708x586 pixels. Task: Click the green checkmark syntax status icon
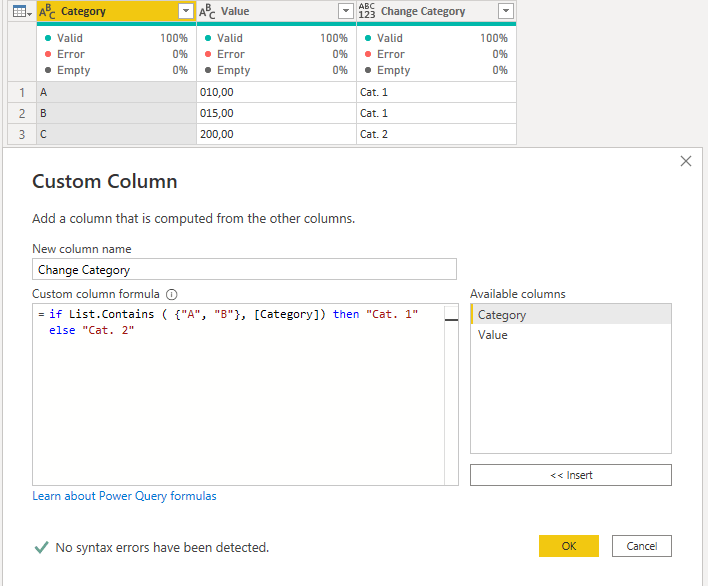pos(41,547)
